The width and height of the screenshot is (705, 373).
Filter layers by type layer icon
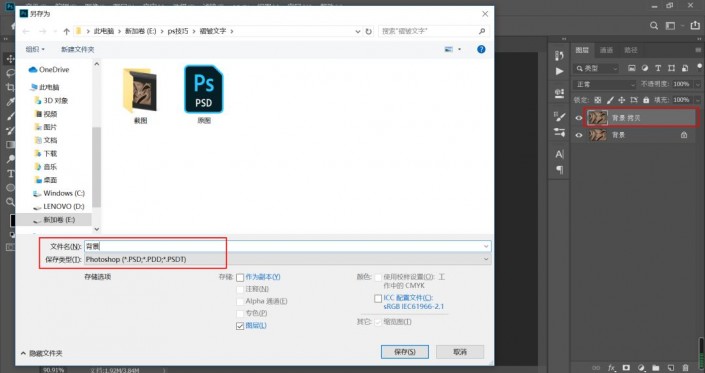[x=658, y=68]
